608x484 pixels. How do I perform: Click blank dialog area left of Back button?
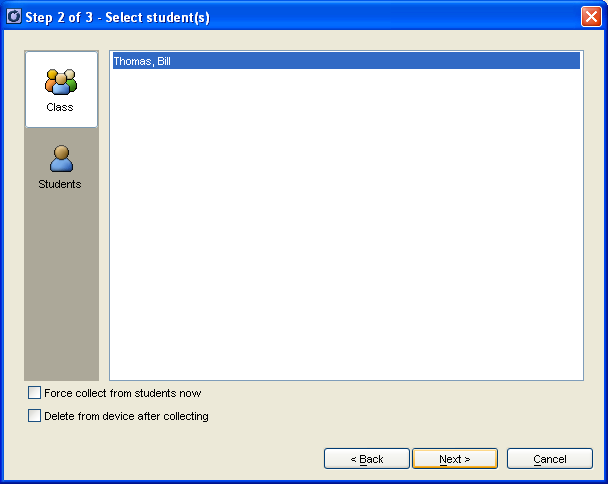(x=170, y=458)
